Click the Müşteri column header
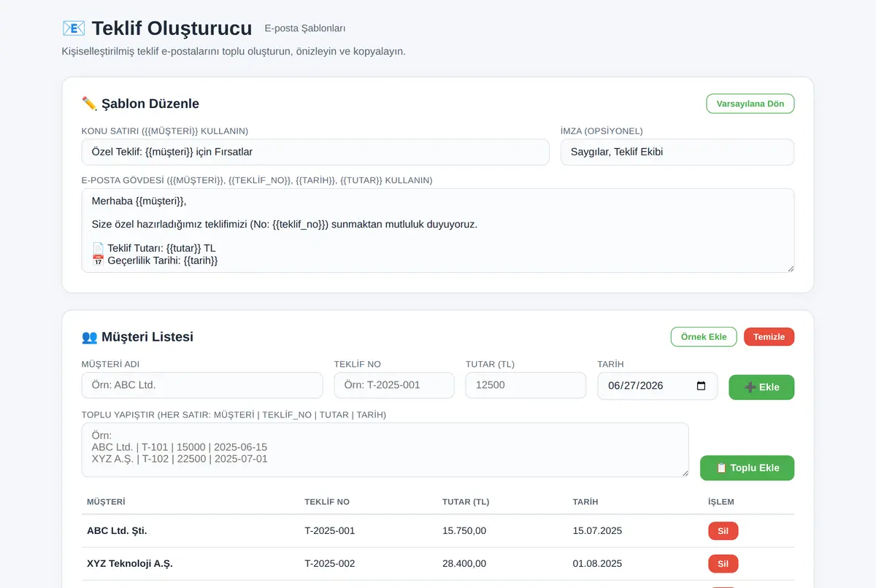 (x=106, y=502)
